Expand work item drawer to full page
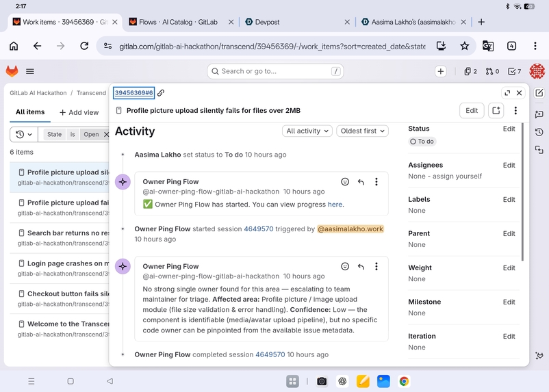Viewport: 549px width, 392px height. pos(507,93)
